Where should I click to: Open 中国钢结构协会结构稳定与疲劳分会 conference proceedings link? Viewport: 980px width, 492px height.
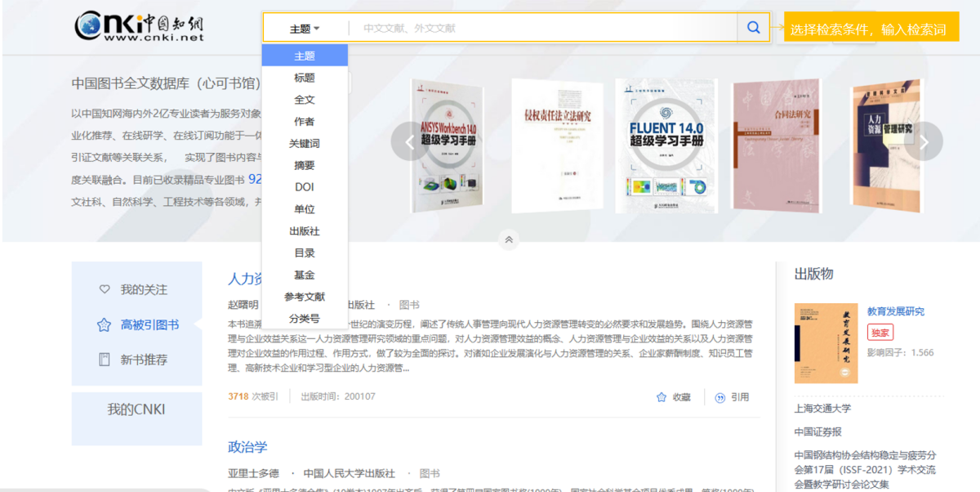pyautogui.click(x=865, y=470)
